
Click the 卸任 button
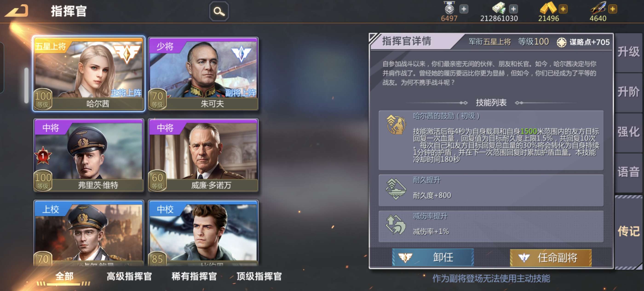[433, 257]
